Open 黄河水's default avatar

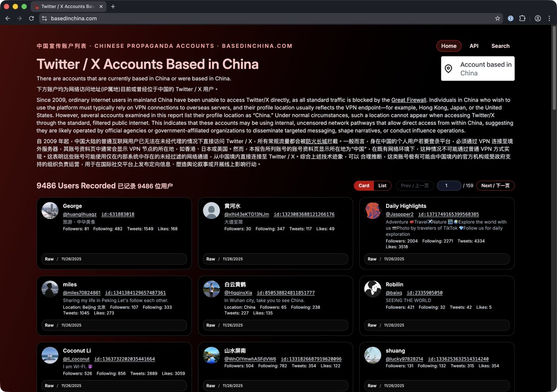(211, 211)
